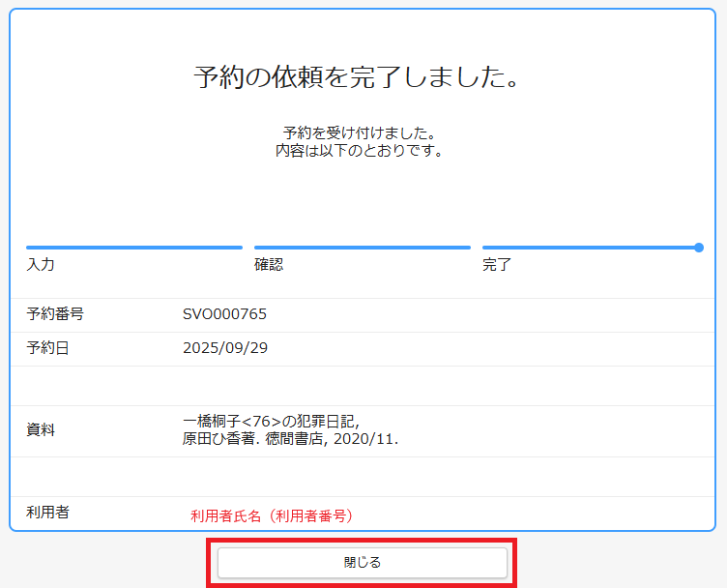727x588 pixels.
Task: Click the blue dot ending the progress bar
Action: click(x=699, y=248)
